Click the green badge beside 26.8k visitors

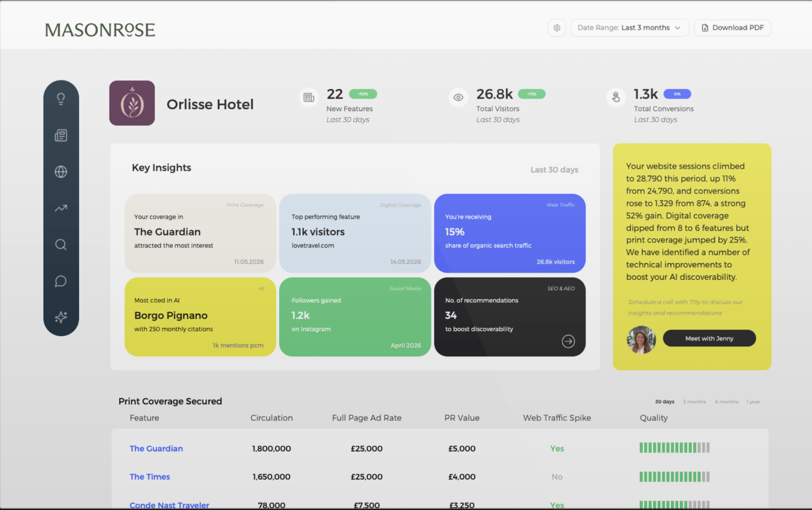pos(532,94)
